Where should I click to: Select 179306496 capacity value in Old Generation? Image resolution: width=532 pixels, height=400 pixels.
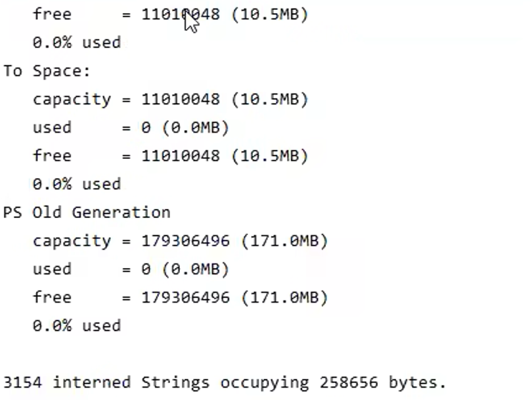[186, 241]
